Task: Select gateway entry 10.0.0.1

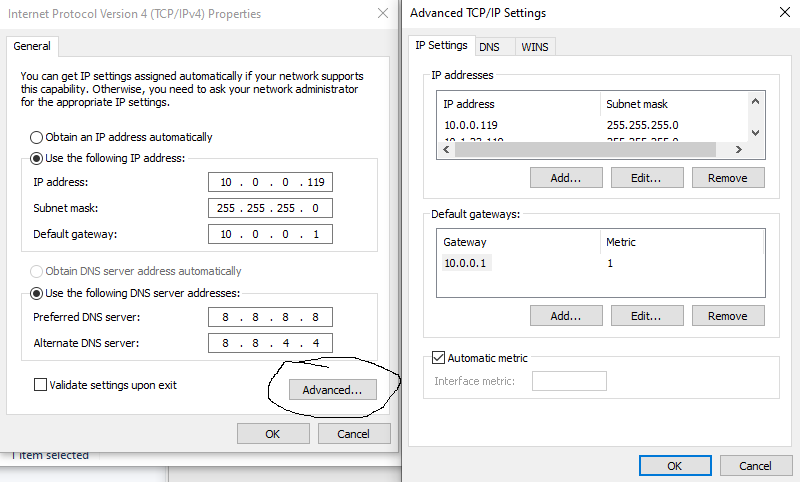Action: tap(466, 263)
